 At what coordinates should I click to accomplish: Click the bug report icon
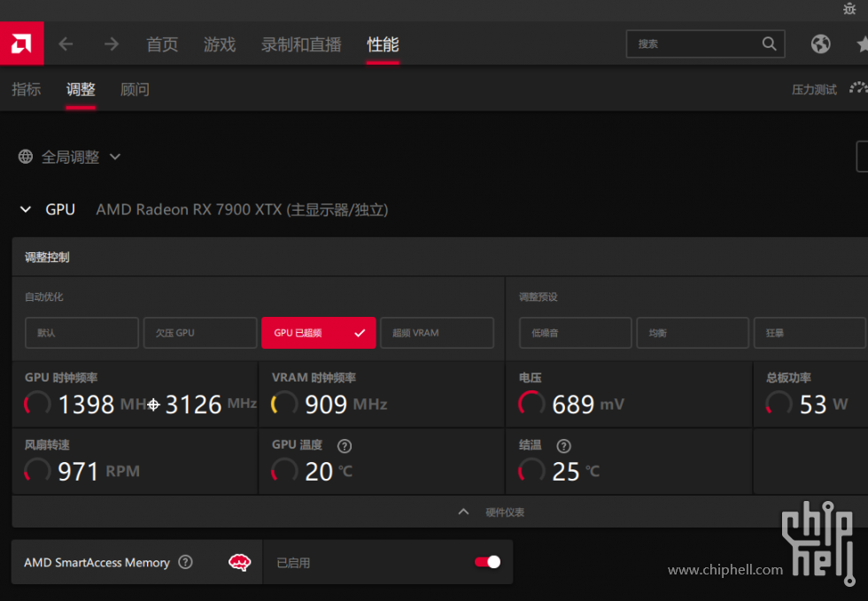(849, 9)
